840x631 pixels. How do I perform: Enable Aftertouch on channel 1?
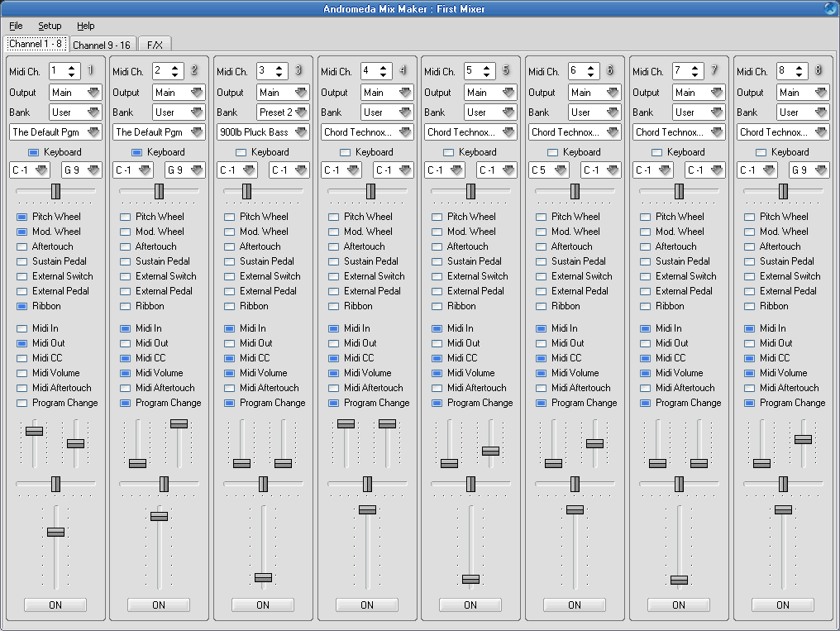point(22,247)
